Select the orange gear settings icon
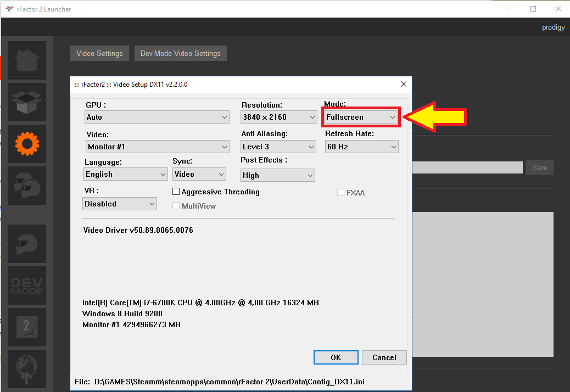 click(27, 144)
